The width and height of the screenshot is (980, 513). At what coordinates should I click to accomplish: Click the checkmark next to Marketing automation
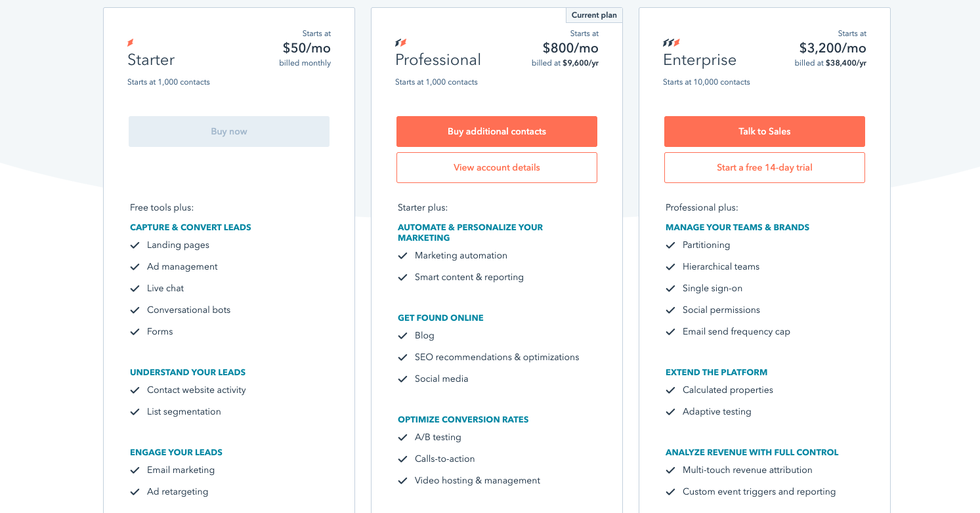[x=402, y=256]
